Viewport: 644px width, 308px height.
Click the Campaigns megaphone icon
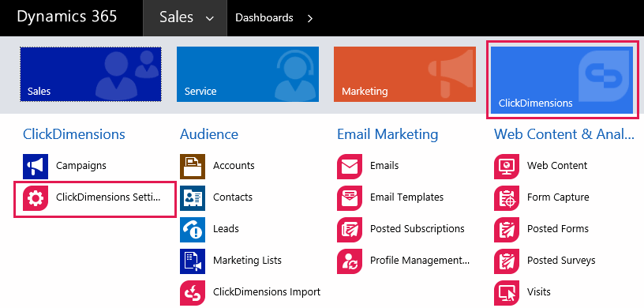tap(36, 166)
